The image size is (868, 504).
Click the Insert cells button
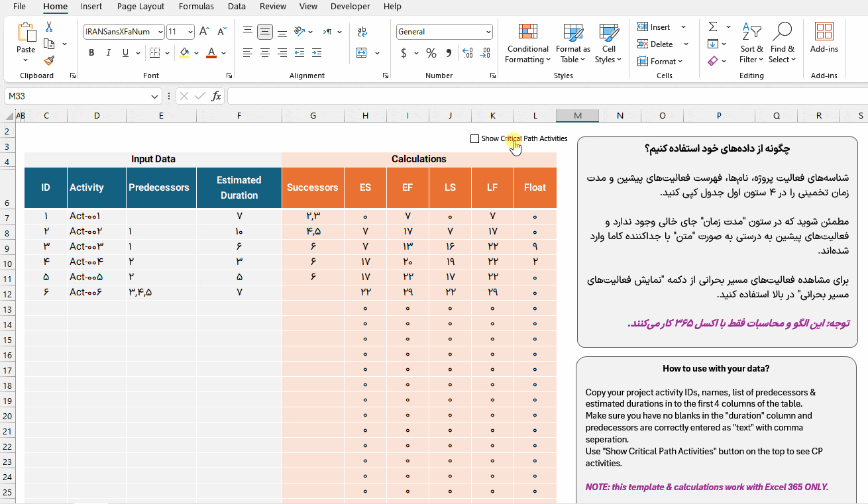[x=655, y=27]
